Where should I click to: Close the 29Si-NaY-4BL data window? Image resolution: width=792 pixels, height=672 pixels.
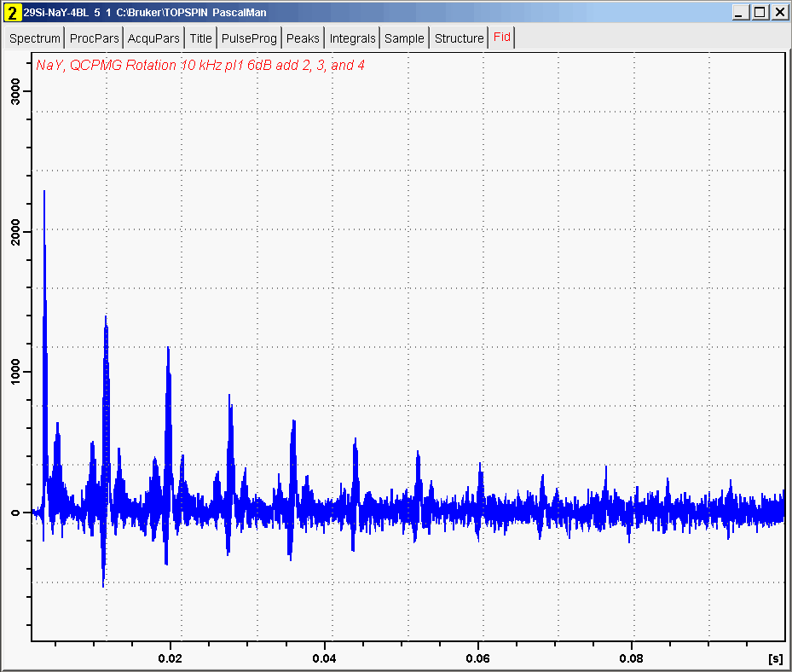[x=779, y=13]
